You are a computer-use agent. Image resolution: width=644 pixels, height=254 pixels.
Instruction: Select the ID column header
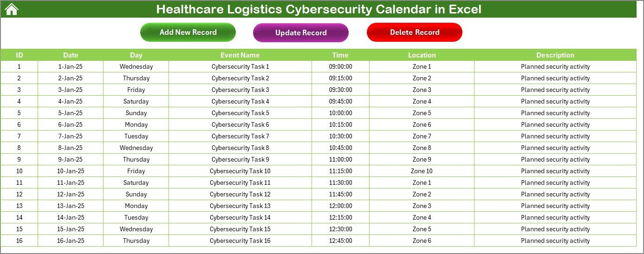19,55
